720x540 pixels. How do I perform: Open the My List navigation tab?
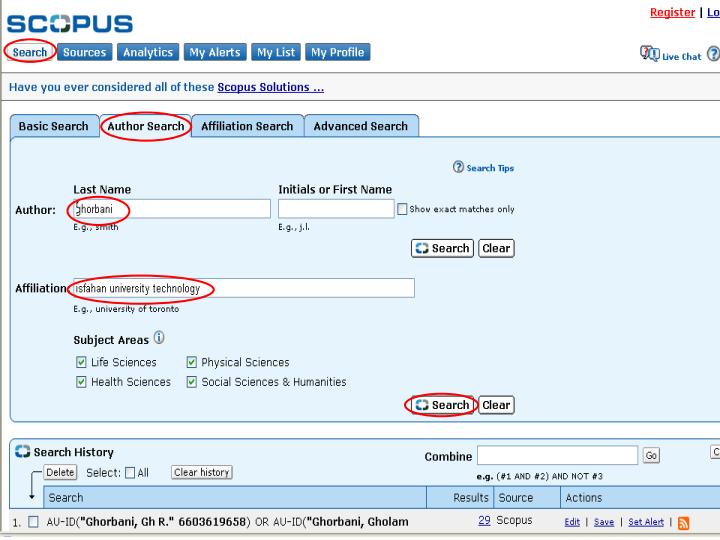tap(276, 52)
